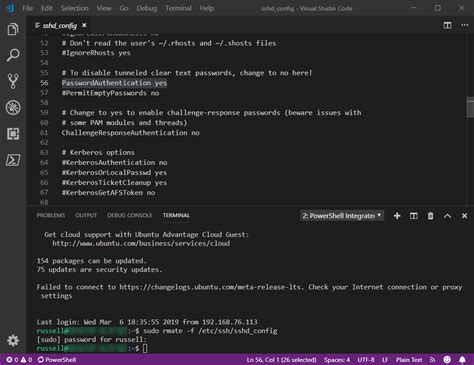Open the Extensions view
This screenshot has width=474, height=365.
[x=13, y=134]
